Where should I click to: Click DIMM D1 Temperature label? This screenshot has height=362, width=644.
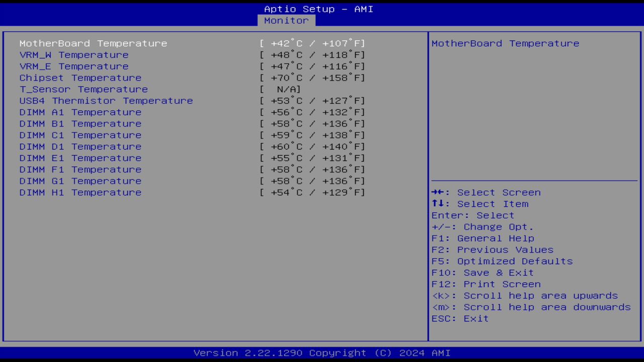point(80,146)
